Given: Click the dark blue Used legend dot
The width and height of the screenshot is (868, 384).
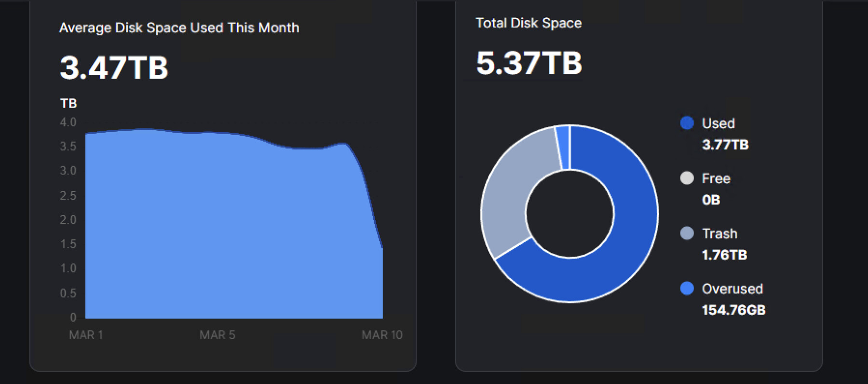Looking at the screenshot, I should (687, 123).
